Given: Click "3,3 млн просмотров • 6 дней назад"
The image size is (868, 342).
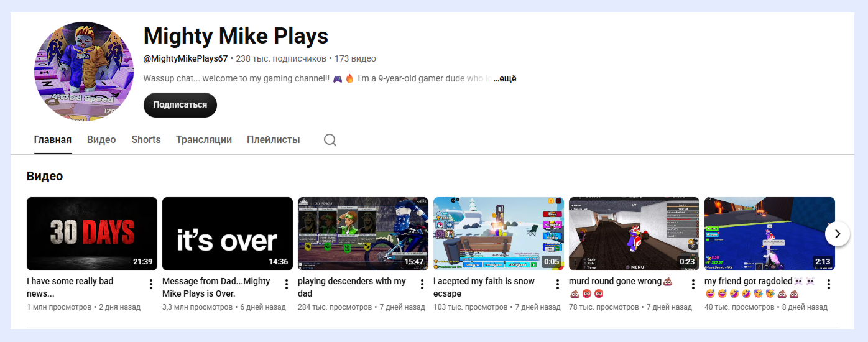Looking at the screenshot, I should [224, 307].
